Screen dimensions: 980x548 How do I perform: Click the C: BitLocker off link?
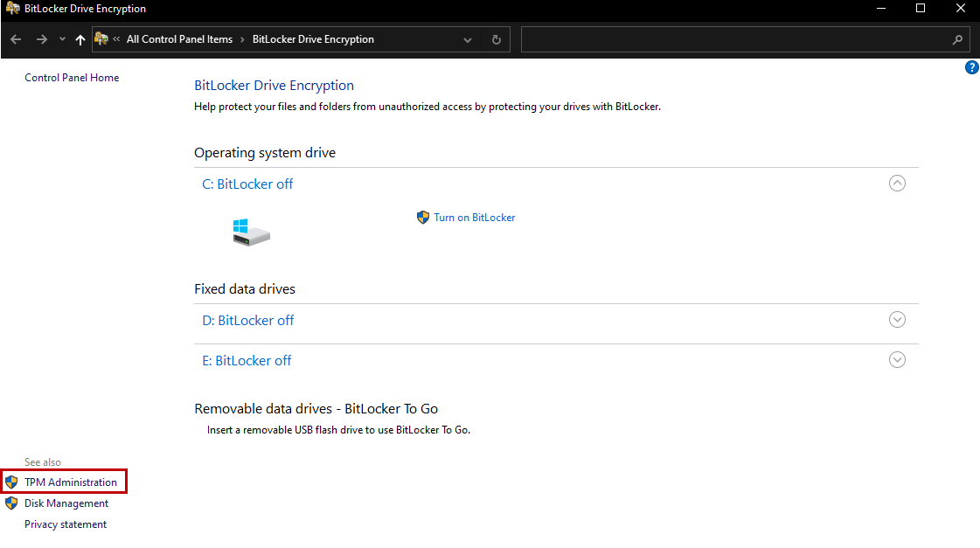coord(247,184)
